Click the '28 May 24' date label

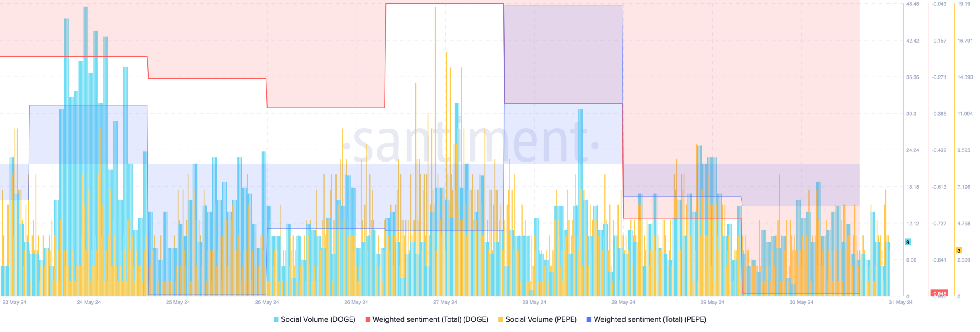(534, 302)
